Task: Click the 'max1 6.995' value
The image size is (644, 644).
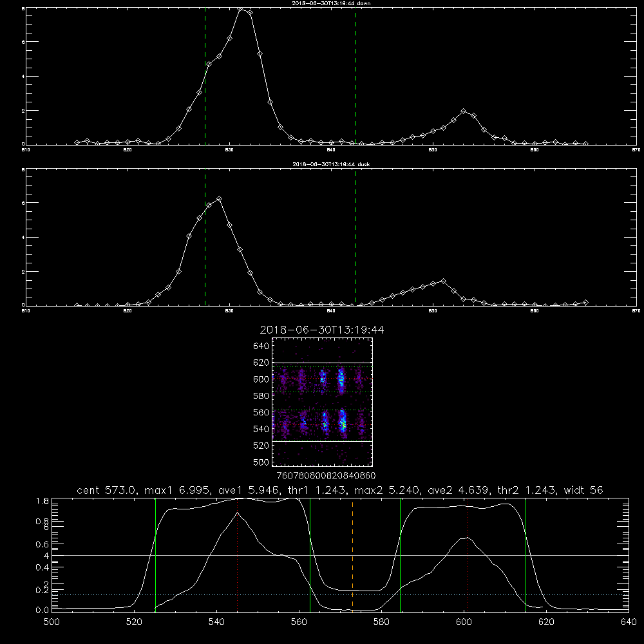Action: pyautogui.click(x=177, y=490)
